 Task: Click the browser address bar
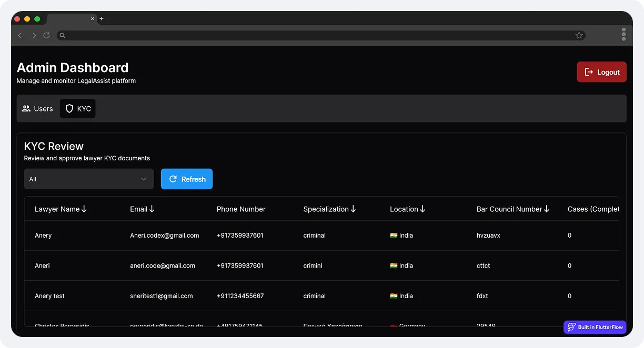pos(321,35)
